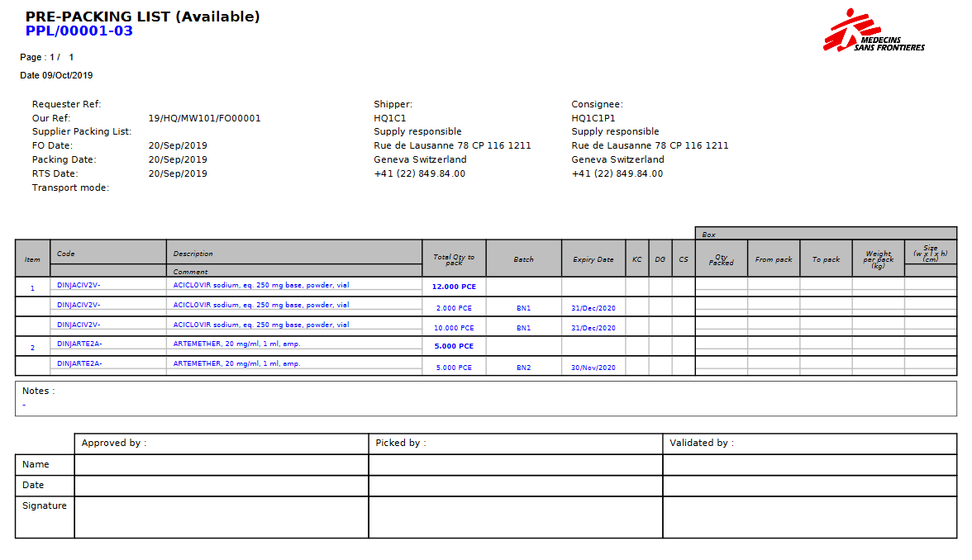972x560 pixels.
Task: Click the Shipper phone +41 (22) 849.84.00
Action: [x=420, y=174]
